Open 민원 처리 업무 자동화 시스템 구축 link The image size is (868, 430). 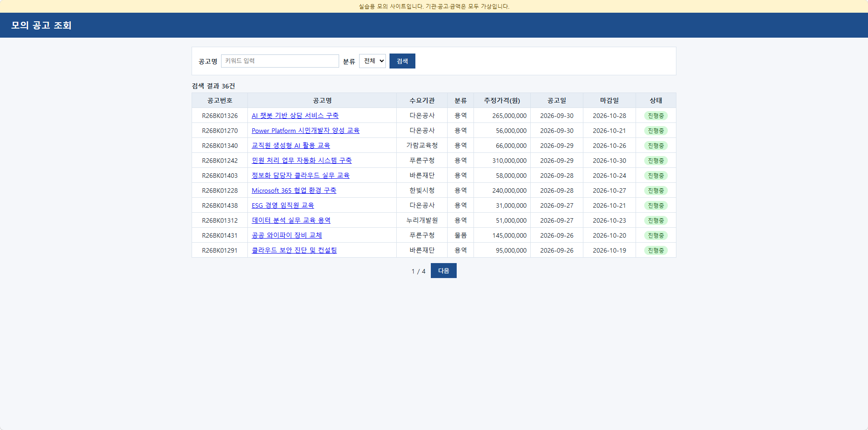pyautogui.click(x=302, y=161)
